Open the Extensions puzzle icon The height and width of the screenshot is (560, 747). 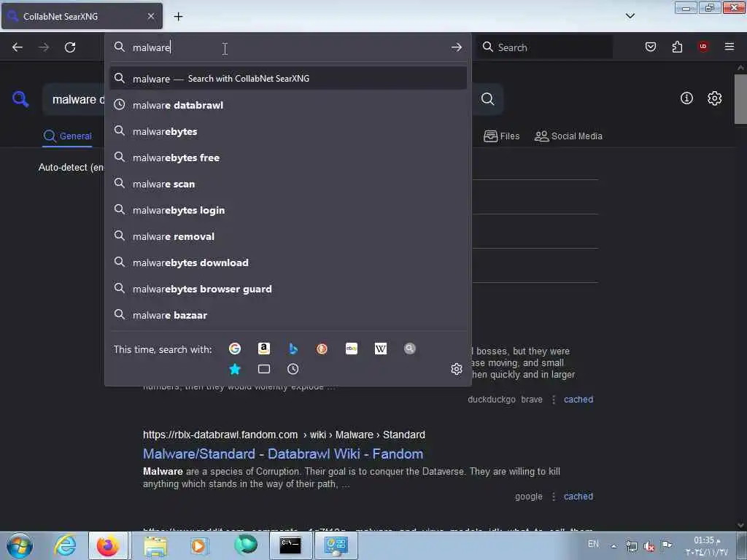(x=677, y=47)
